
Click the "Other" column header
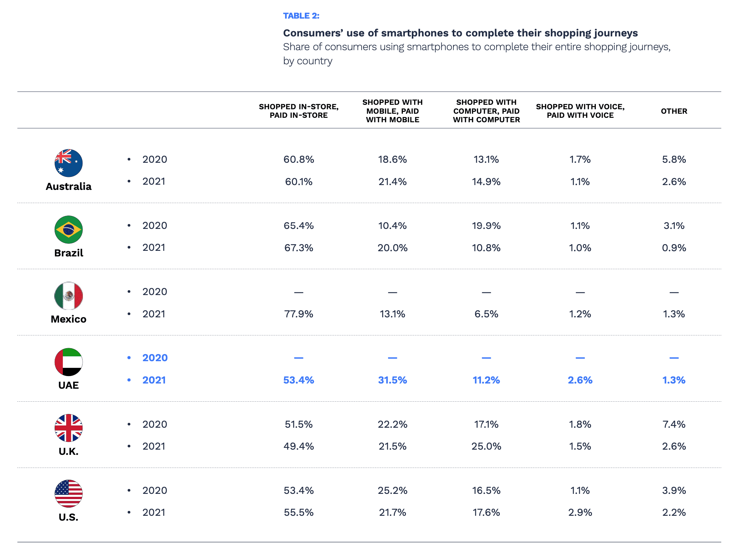pyautogui.click(x=674, y=111)
